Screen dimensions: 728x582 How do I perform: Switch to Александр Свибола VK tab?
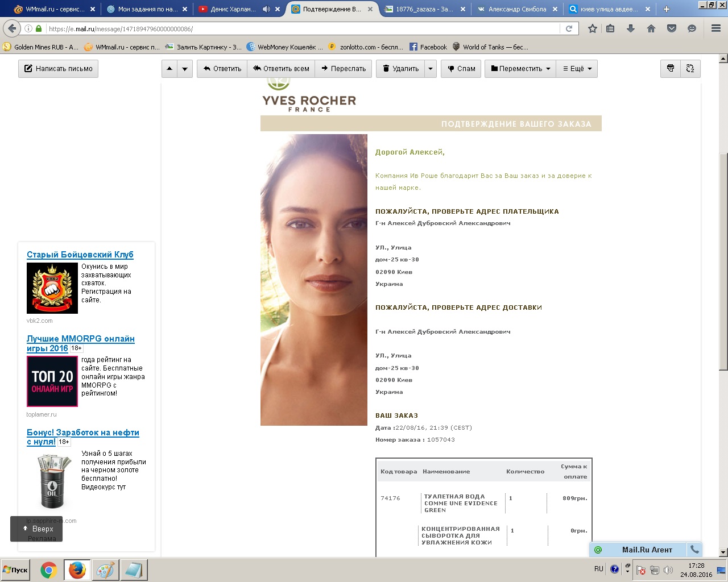tap(517, 9)
